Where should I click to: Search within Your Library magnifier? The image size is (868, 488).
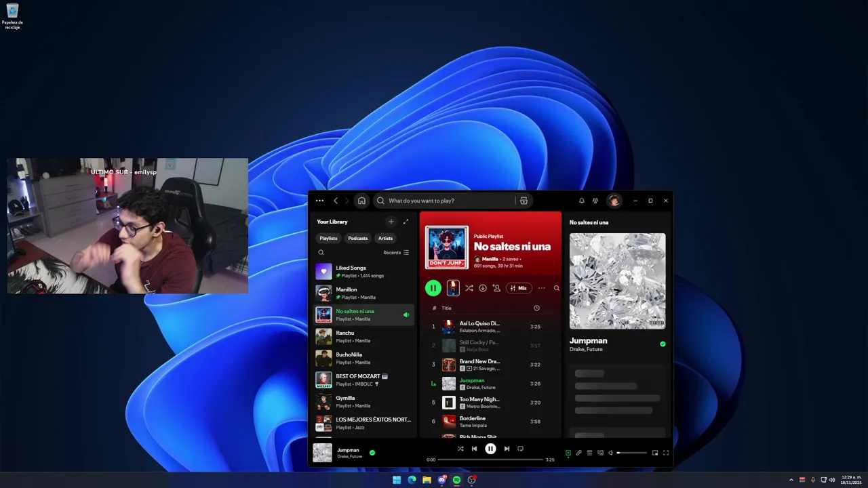[x=321, y=253]
